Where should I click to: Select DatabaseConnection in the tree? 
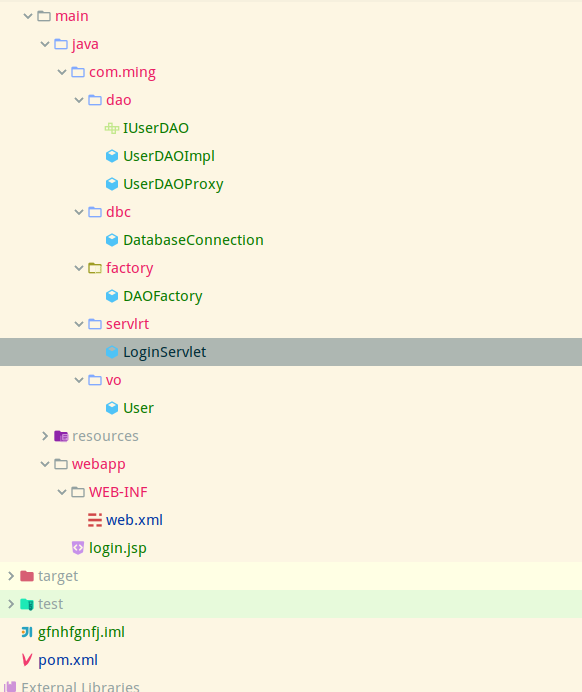click(x=193, y=240)
